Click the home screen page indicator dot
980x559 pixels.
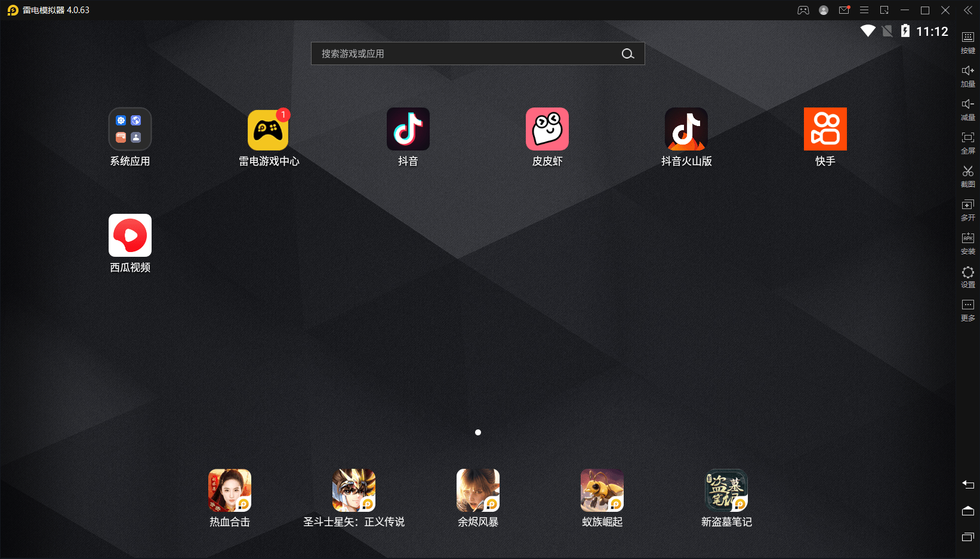(x=478, y=432)
